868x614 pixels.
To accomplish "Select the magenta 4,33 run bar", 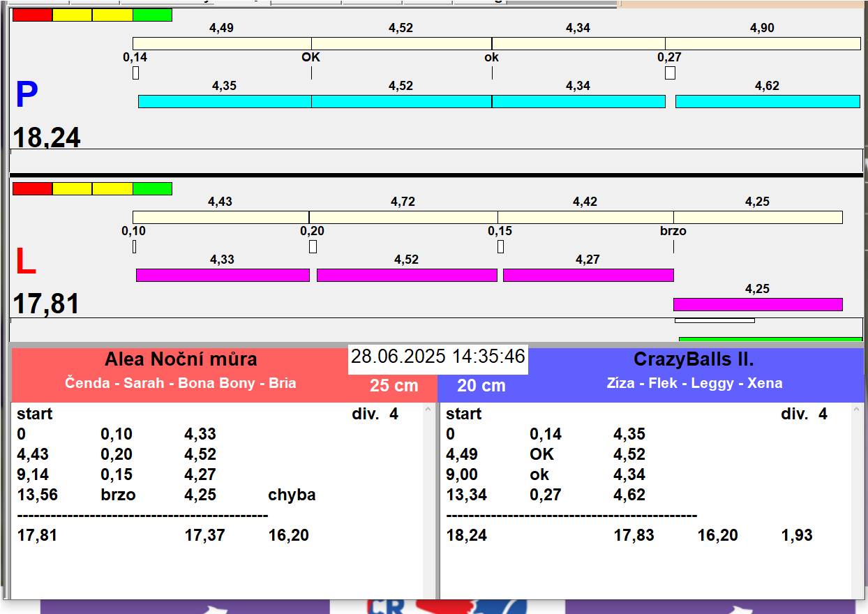I will coord(223,275).
